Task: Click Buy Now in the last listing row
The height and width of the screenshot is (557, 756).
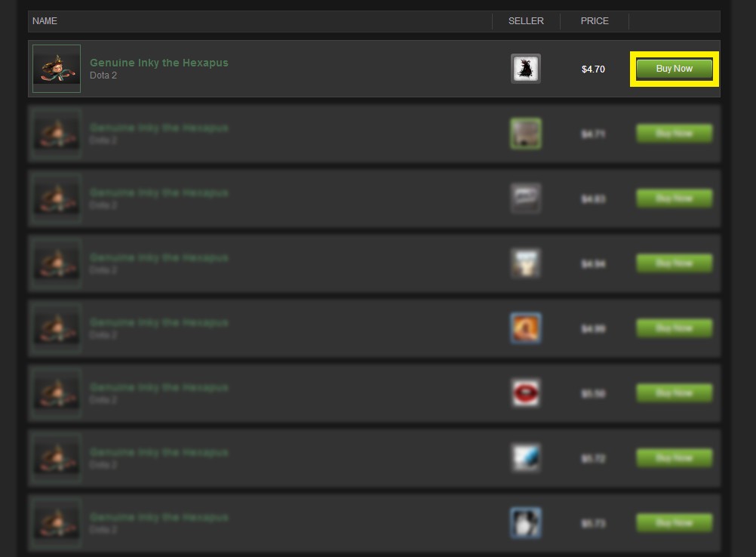Action: [x=674, y=523]
